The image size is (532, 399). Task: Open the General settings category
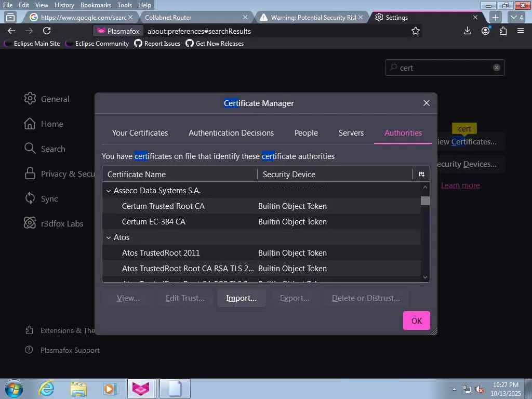coord(46,99)
